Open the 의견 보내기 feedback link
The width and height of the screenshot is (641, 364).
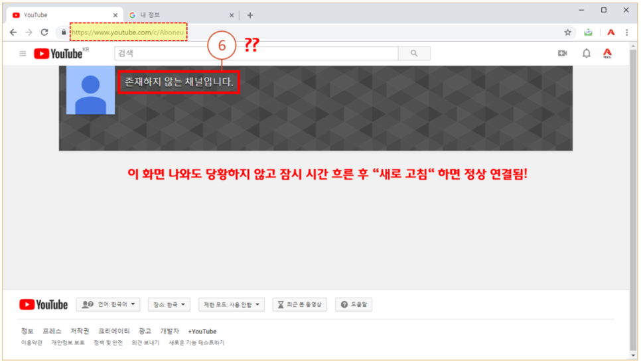[145, 343]
